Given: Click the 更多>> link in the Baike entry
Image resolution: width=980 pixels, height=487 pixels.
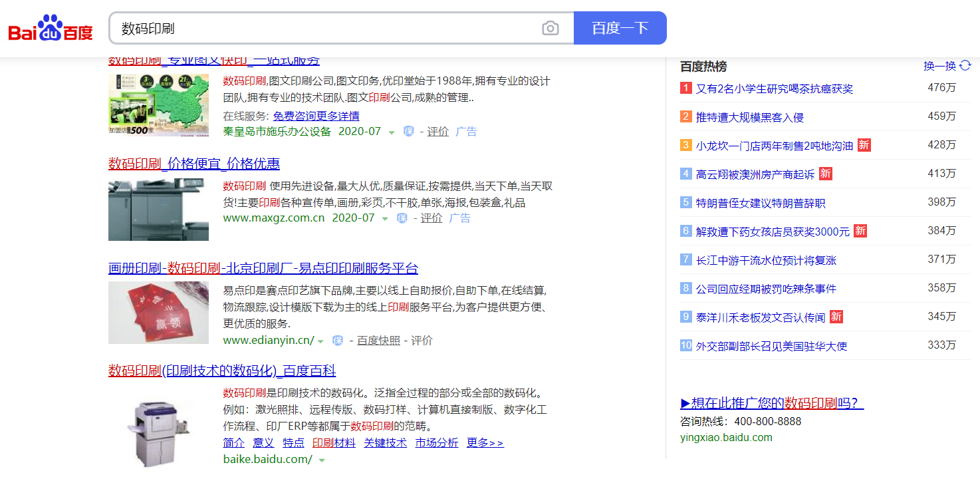Looking at the screenshot, I should click(485, 442).
